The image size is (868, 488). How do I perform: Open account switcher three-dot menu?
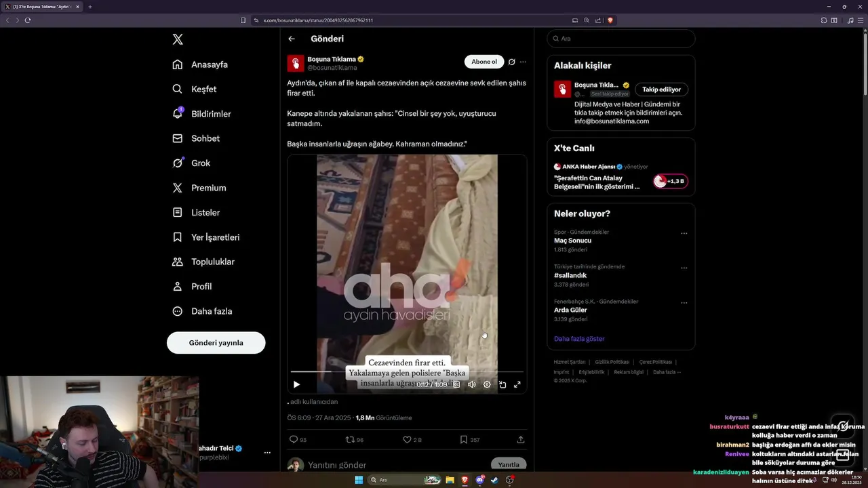click(x=267, y=452)
